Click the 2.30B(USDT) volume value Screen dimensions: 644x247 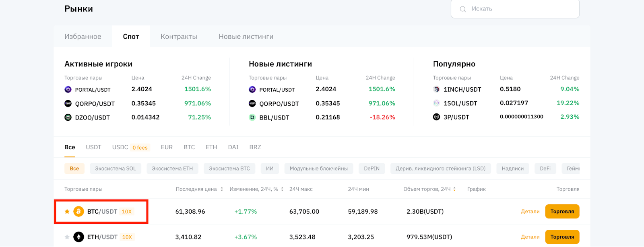[425, 212]
